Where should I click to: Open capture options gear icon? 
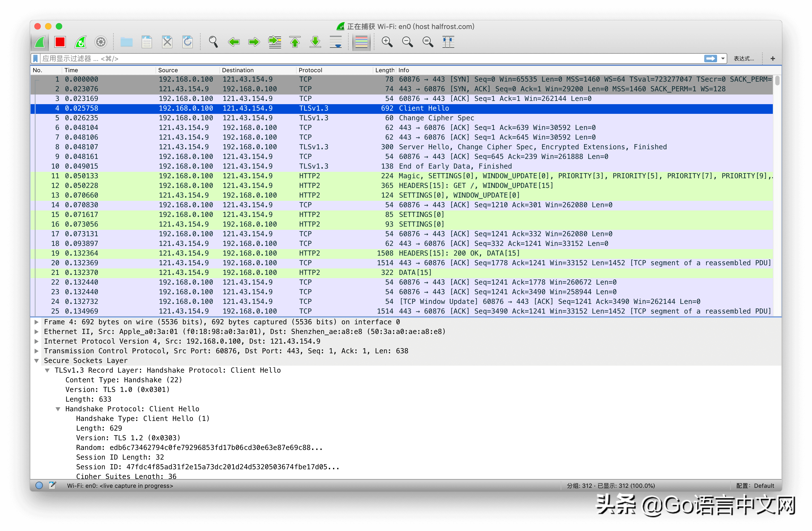coord(101,42)
